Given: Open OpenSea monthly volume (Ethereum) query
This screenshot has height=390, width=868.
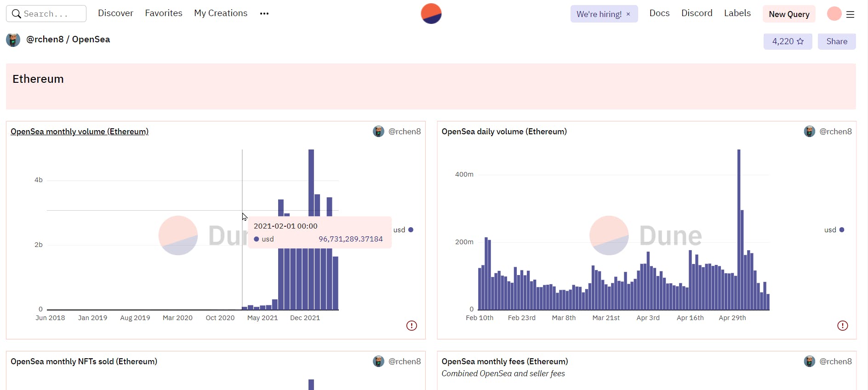Looking at the screenshot, I should coord(80,132).
